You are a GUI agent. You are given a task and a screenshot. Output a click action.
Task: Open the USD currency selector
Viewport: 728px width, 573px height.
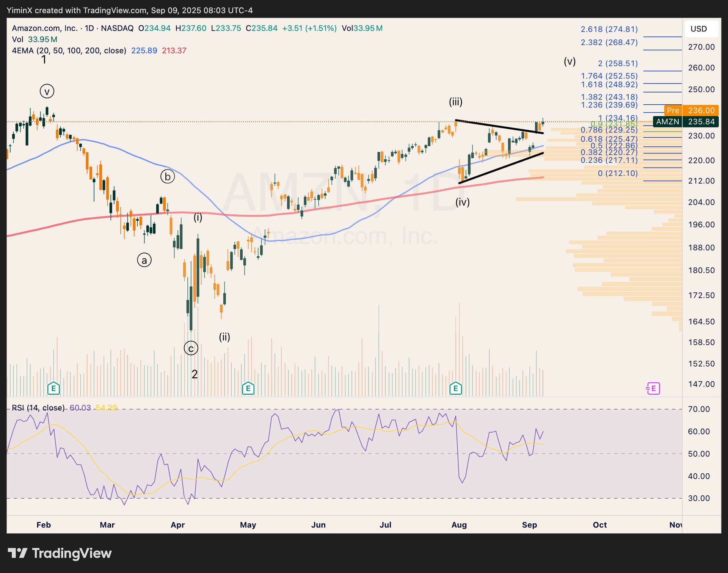(x=701, y=29)
